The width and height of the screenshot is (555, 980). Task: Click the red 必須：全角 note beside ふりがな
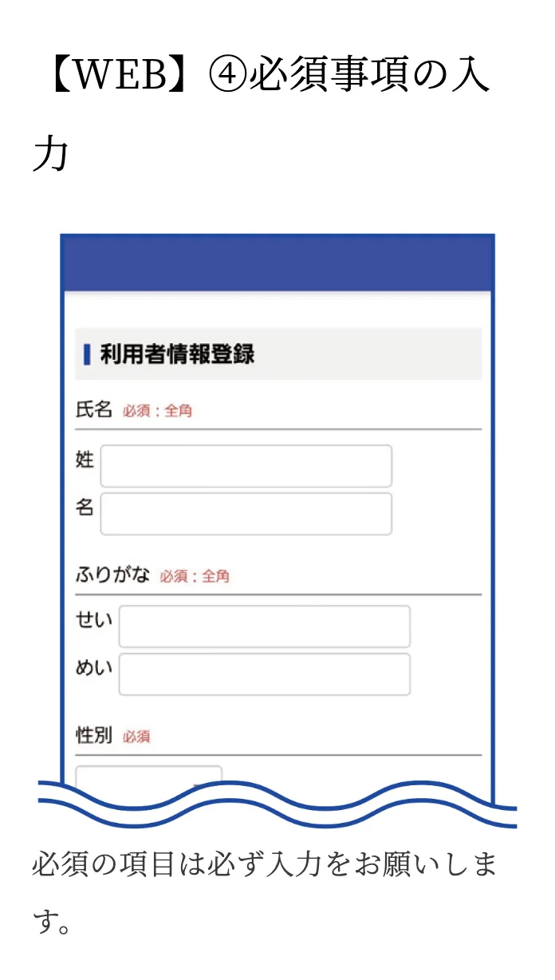click(x=195, y=576)
